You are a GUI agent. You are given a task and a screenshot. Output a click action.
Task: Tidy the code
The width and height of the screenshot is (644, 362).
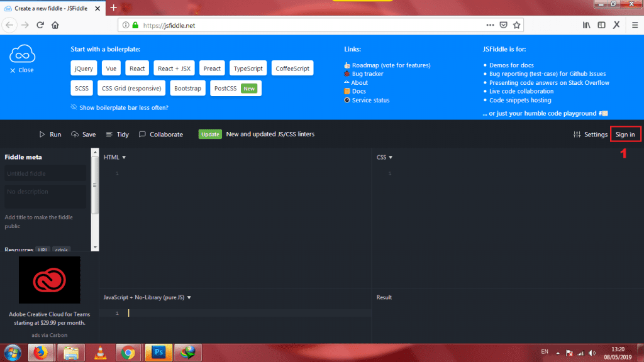pyautogui.click(x=118, y=134)
